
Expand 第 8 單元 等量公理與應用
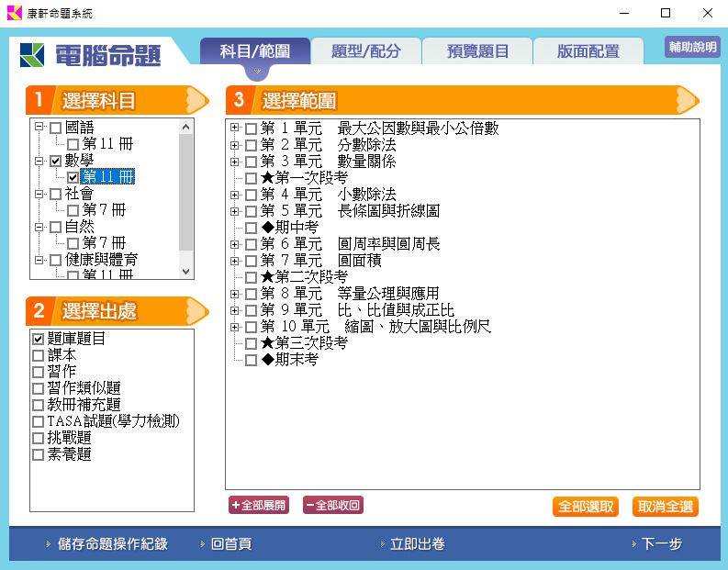tap(234, 294)
